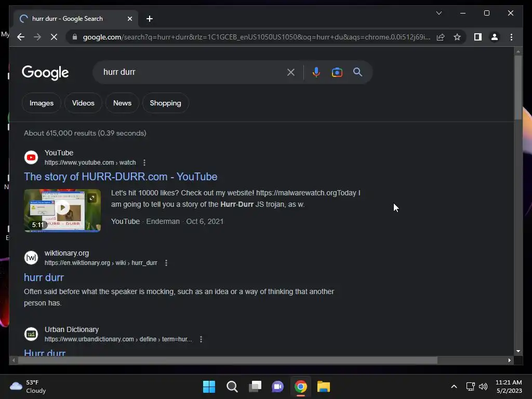
Task: Click the en.wiktionary.org breadcrumb
Action: 101,263
